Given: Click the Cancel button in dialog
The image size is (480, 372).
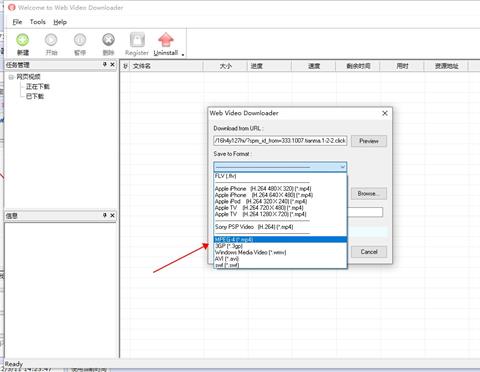Looking at the screenshot, I should tap(369, 252).
